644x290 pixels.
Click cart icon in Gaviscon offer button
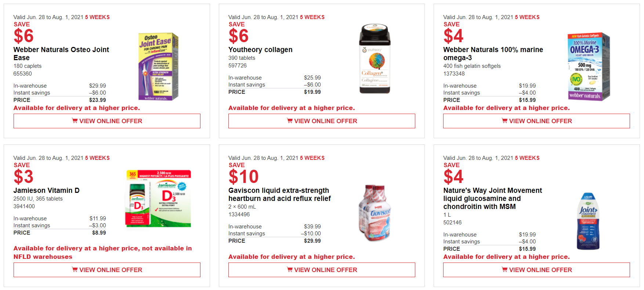coord(290,269)
